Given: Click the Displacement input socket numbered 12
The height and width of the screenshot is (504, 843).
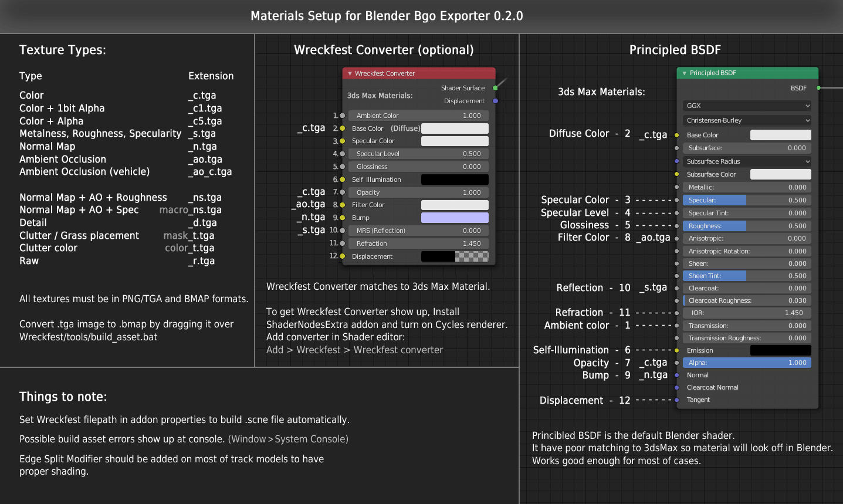Looking at the screenshot, I should 343,256.
